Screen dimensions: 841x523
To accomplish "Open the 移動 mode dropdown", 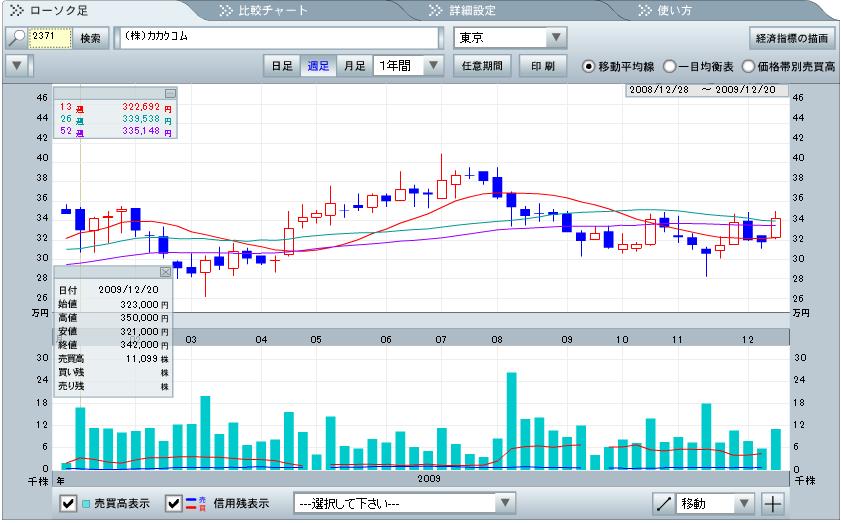I will (x=744, y=503).
